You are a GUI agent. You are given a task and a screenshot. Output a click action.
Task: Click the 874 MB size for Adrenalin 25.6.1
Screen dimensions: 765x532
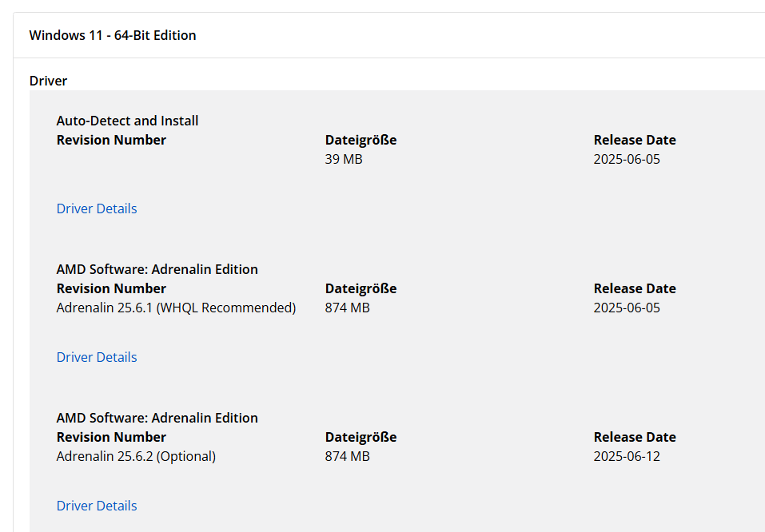coord(347,308)
